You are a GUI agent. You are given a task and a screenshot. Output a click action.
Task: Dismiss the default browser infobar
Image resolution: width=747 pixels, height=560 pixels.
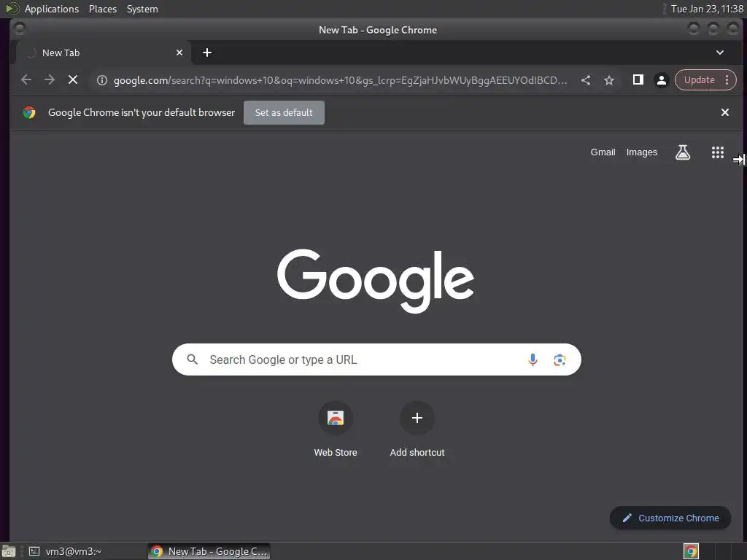click(724, 112)
